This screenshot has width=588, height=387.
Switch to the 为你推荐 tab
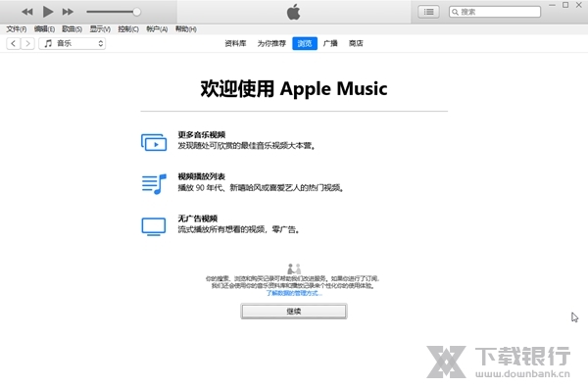[271, 43]
